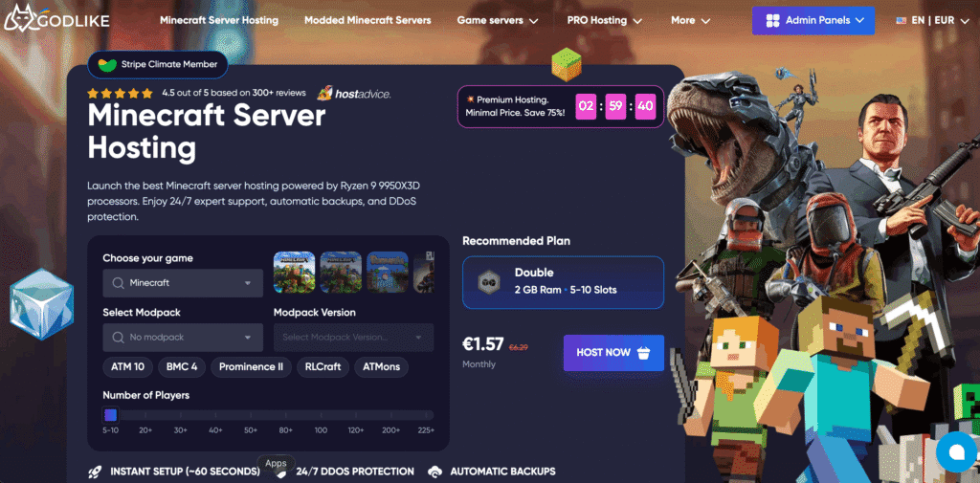This screenshot has width=980, height=483.
Task: Click the Stripe Climate Member badge
Action: [158, 64]
